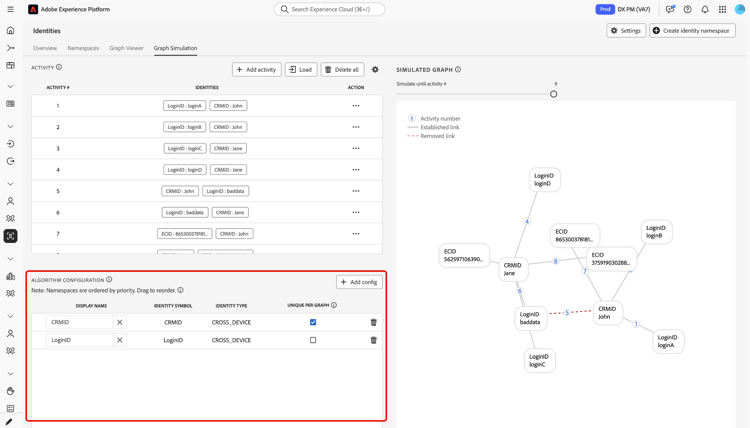Clear the CRMID display name

coord(120,322)
